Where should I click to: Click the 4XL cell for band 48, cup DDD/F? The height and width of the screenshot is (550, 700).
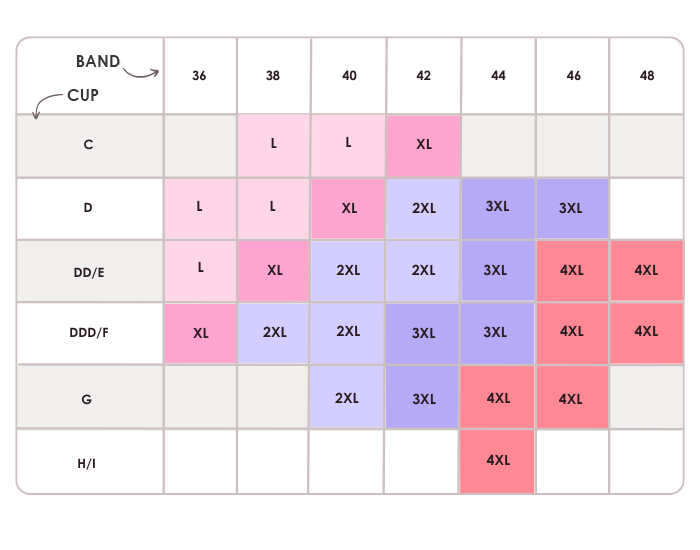[647, 332]
